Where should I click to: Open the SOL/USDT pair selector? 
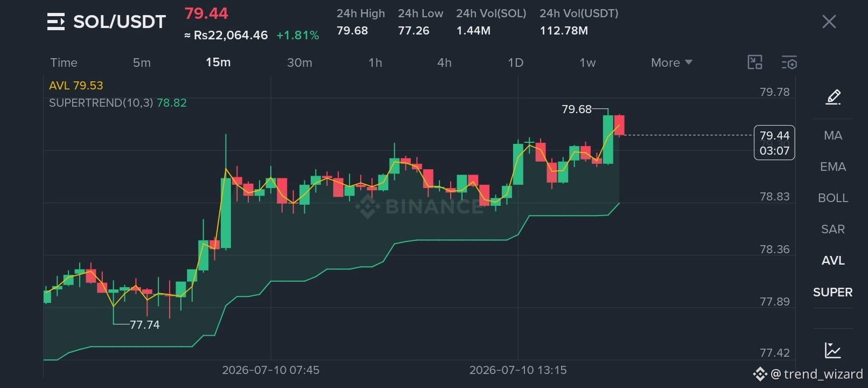pos(120,22)
